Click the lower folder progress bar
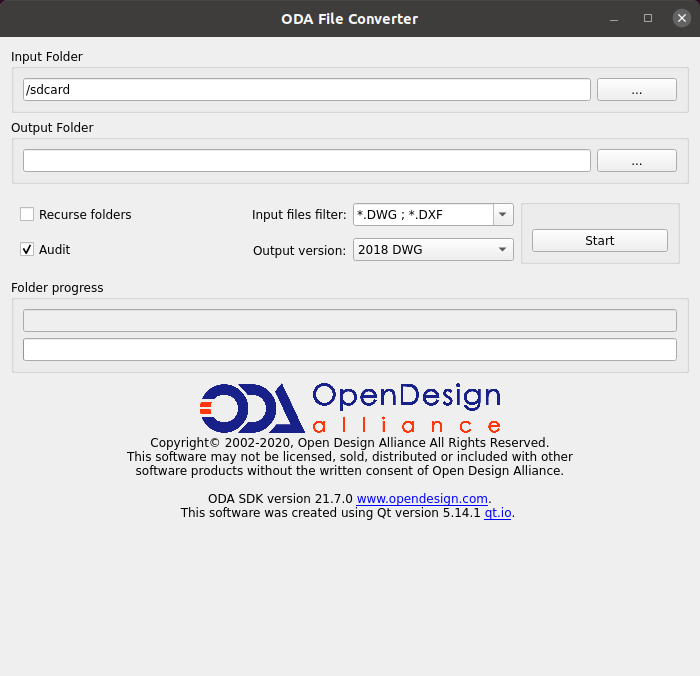 click(x=350, y=350)
